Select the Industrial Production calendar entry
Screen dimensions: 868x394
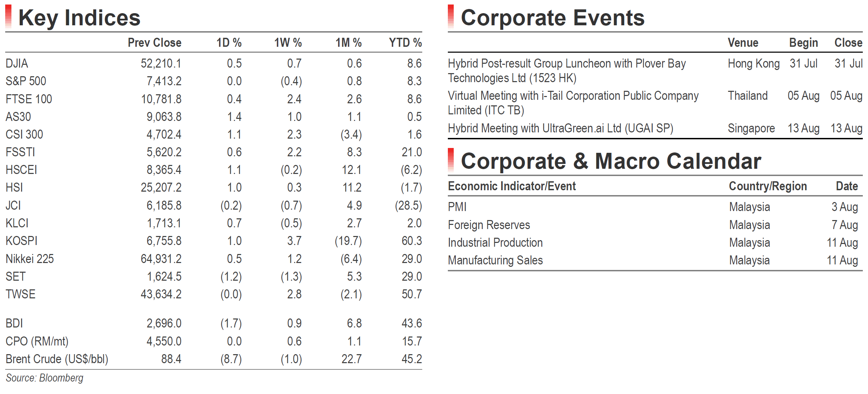495,243
